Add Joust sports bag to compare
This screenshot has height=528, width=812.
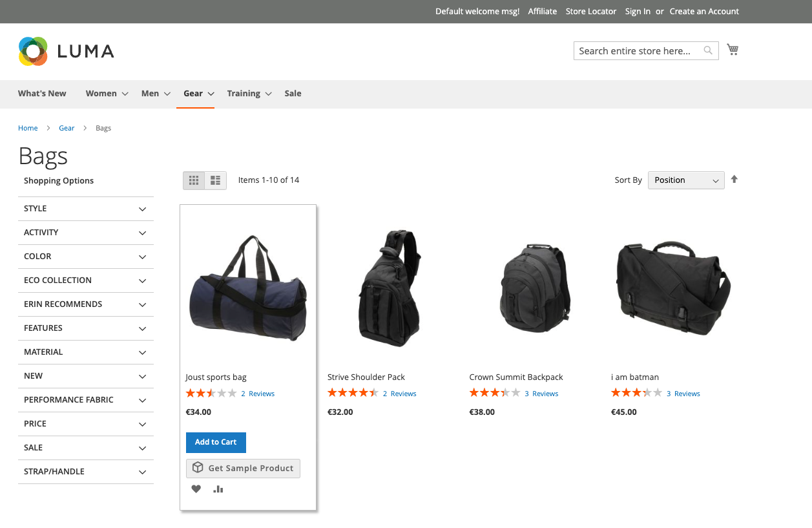218,489
